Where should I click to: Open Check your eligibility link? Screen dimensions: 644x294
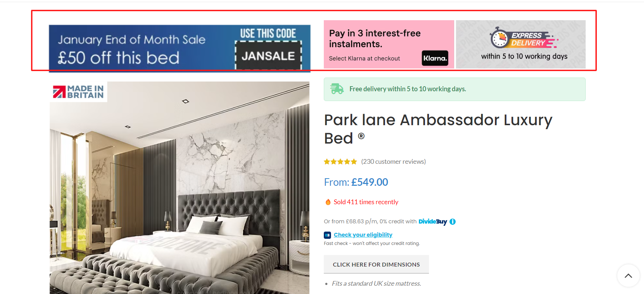(363, 235)
